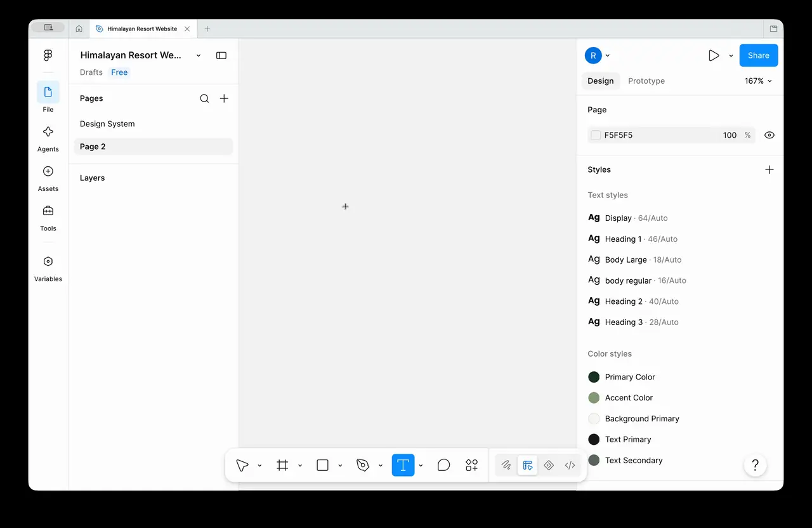Switch to Design mode in toolbar

point(527,465)
